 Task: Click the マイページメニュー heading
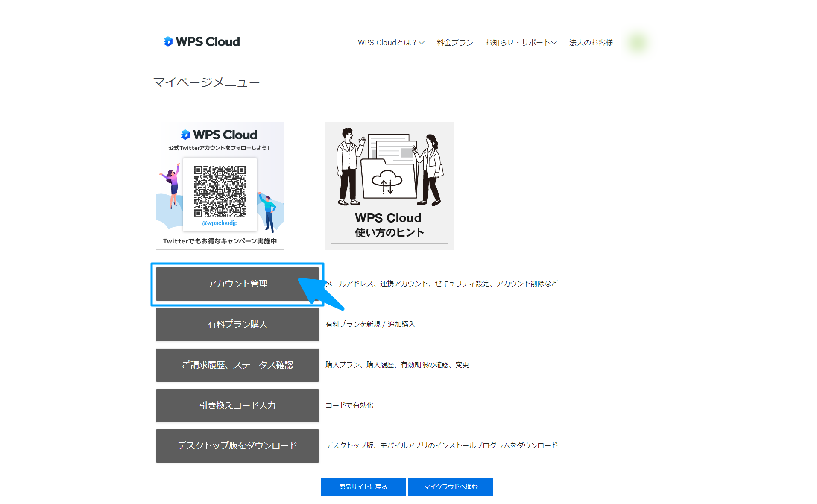point(206,82)
